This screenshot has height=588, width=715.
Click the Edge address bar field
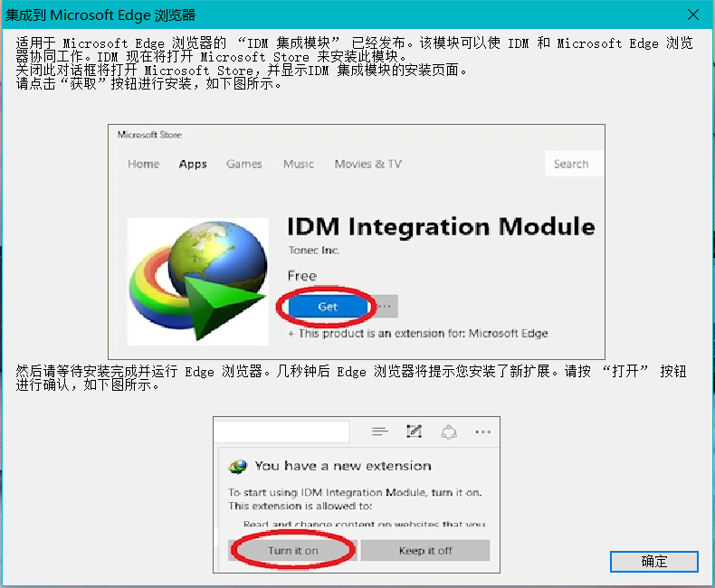(x=281, y=432)
